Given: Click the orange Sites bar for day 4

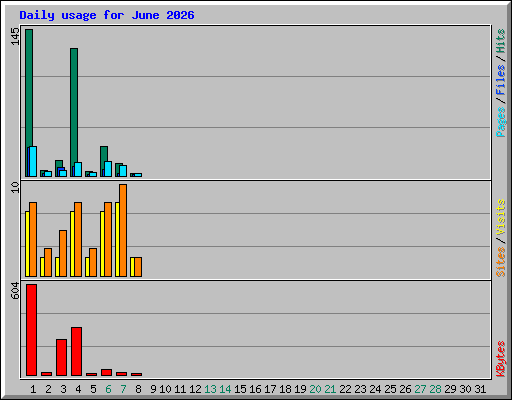Looking at the screenshot, I should click(x=78, y=239).
